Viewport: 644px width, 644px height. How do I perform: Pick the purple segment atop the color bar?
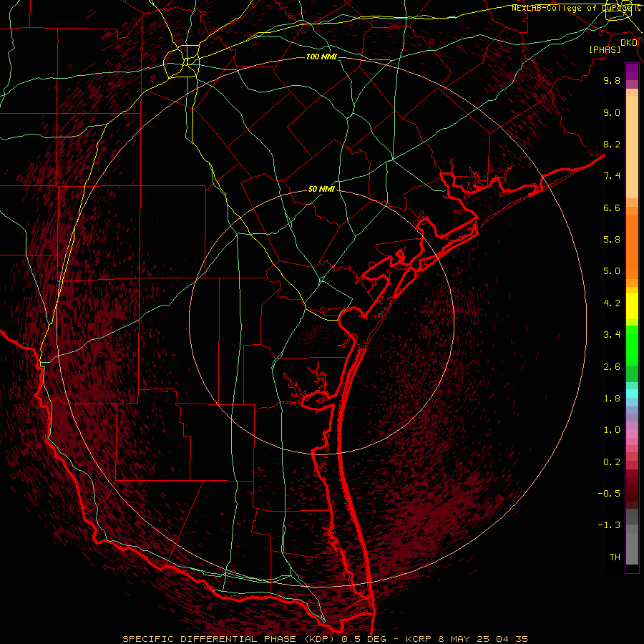(x=632, y=72)
